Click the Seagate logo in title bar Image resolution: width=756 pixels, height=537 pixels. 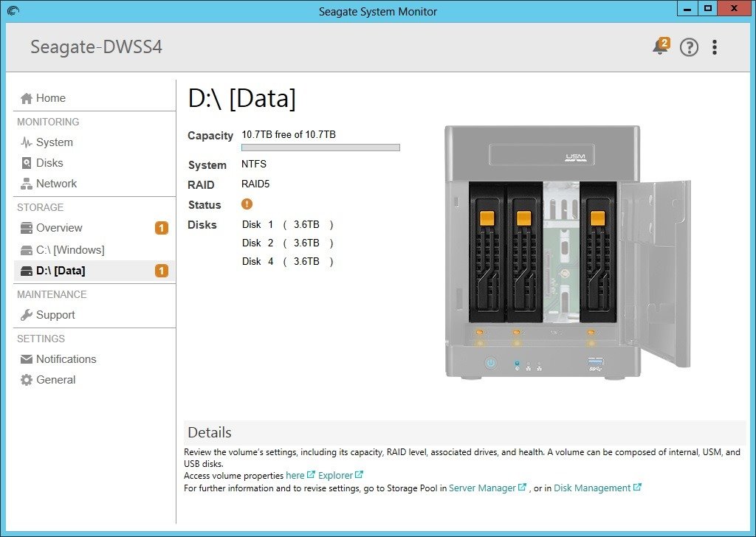pyautogui.click(x=13, y=10)
